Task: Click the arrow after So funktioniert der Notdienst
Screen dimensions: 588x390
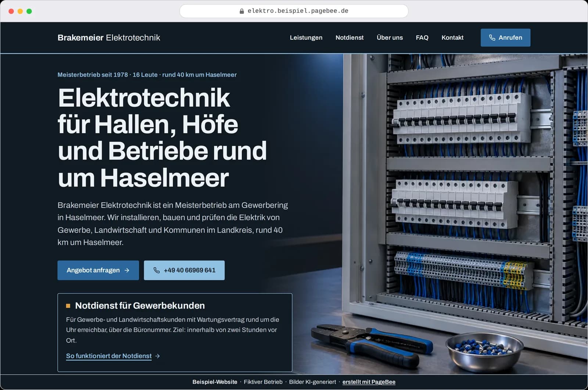Action: [x=158, y=356]
